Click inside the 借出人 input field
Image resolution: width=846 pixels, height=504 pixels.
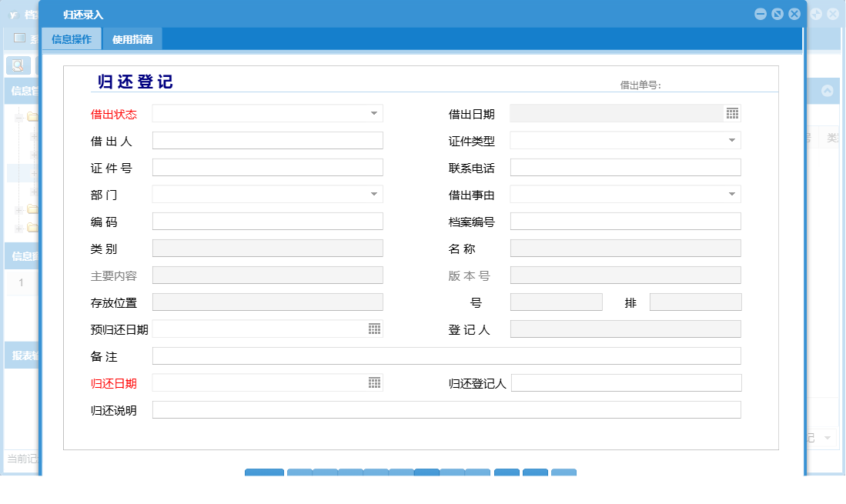pos(267,140)
